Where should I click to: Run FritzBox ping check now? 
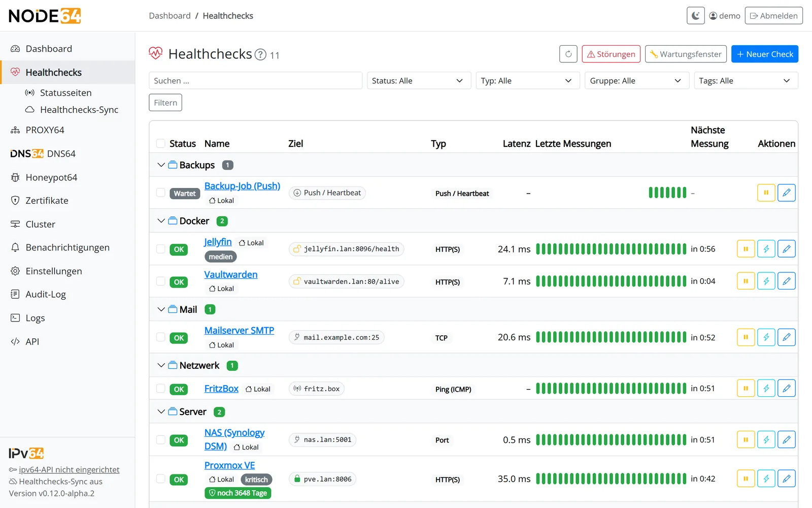coord(766,389)
